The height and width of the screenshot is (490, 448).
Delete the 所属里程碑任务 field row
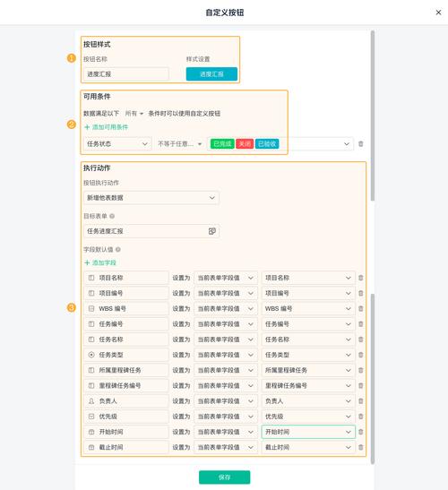(360, 370)
